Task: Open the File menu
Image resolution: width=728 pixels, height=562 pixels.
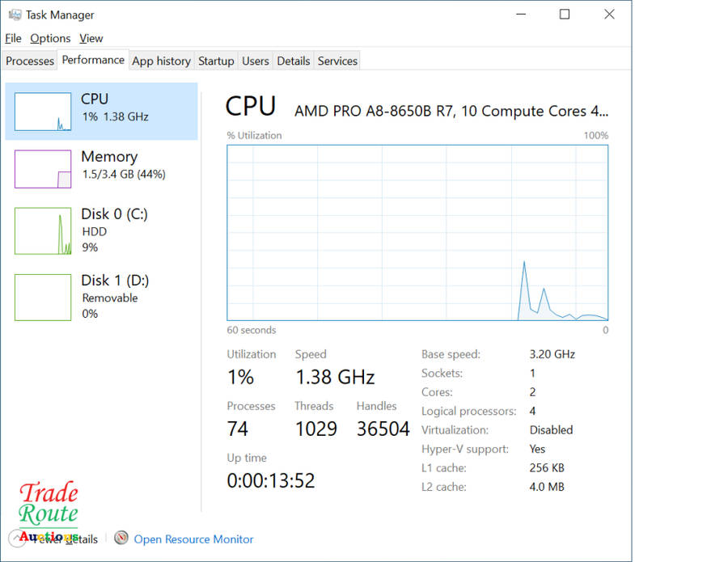Action: coord(13,38)
